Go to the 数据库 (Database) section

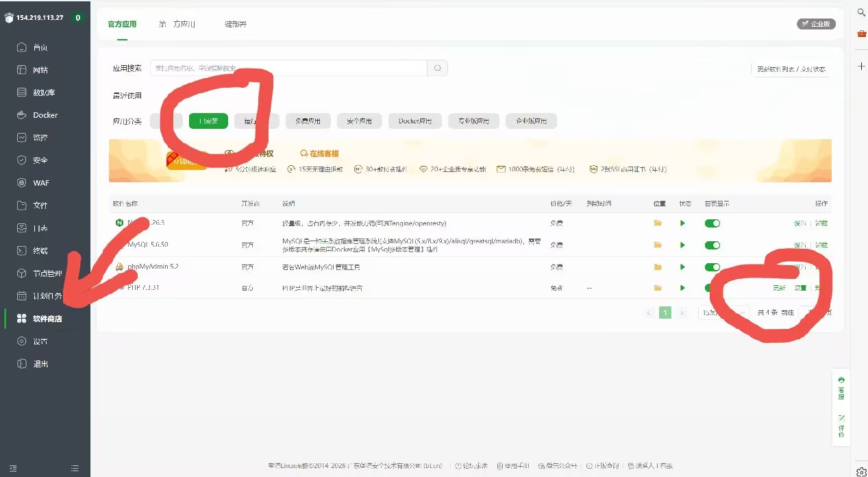pos(45,92)
